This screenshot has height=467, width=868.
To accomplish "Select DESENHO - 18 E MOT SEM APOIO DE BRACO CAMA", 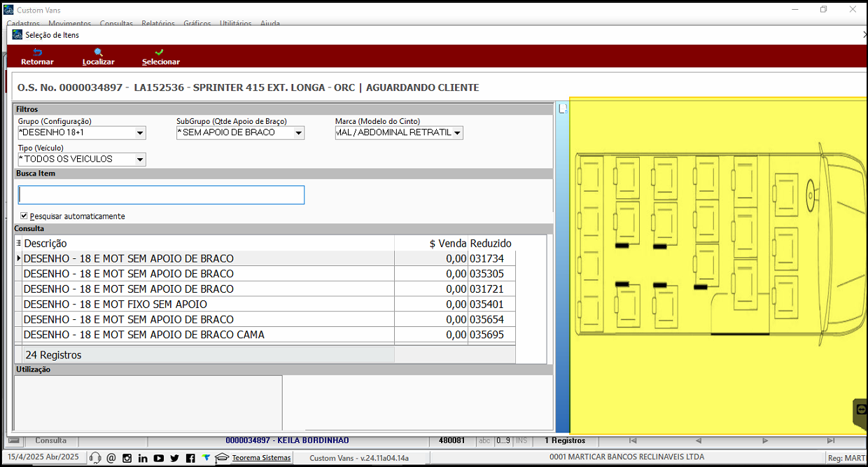I will (265, 335).
